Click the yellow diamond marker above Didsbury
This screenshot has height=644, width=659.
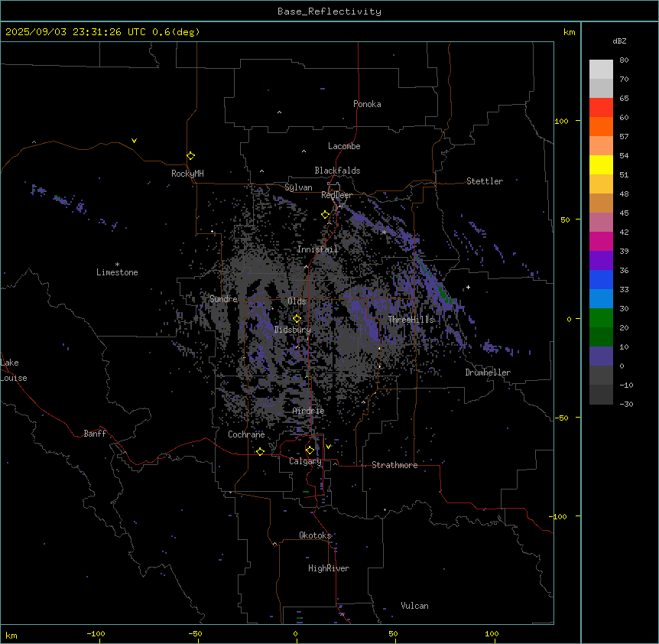[297, 318]
